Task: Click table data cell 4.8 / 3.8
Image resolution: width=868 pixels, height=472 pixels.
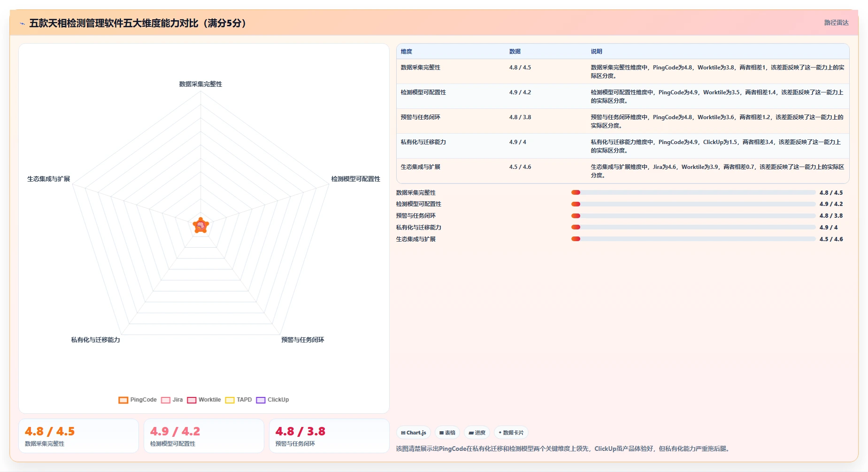Action: 520,117
